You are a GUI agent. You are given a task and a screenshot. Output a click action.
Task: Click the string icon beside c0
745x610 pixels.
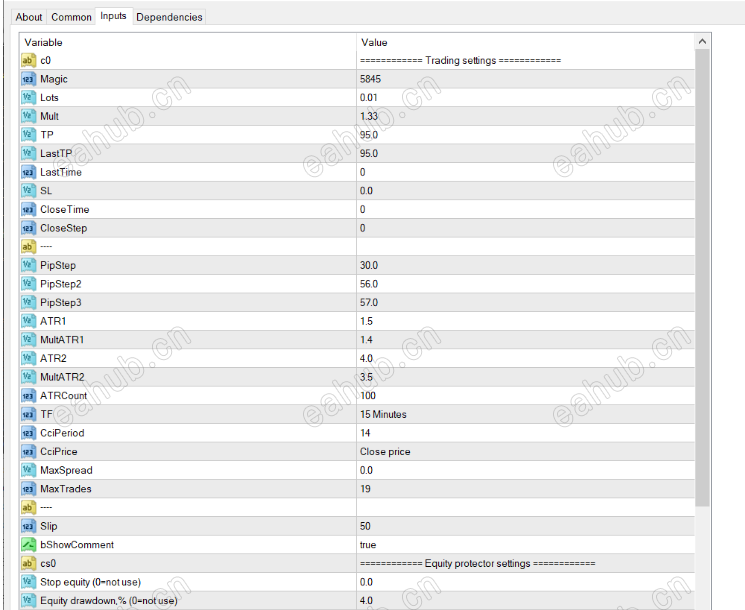[x=28, y=60]
